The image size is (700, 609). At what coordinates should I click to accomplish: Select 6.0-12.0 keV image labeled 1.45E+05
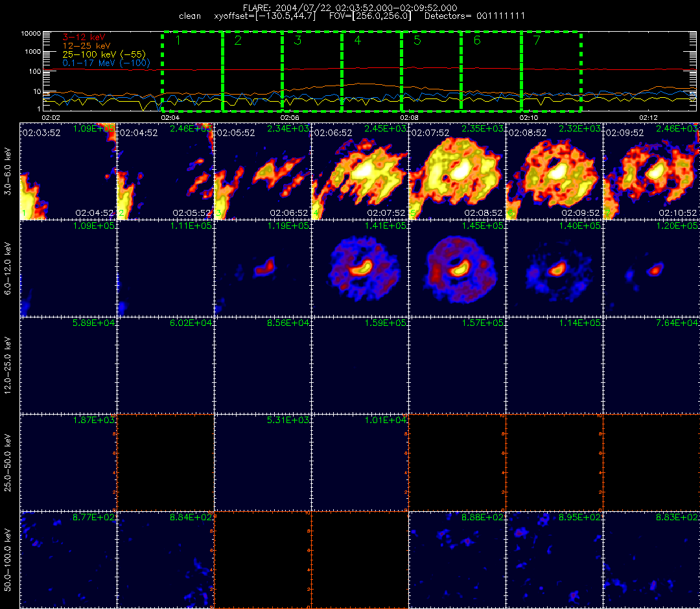(x=457, y=269)
